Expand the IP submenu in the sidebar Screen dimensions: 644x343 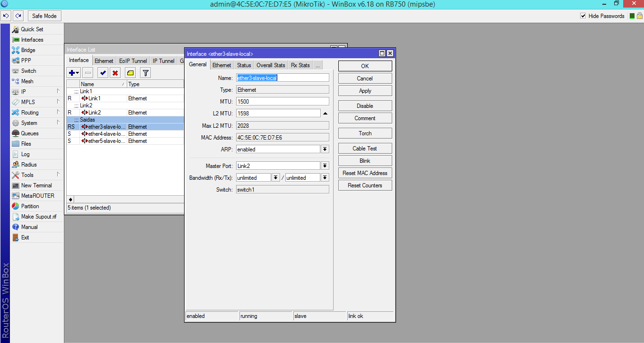[x=58, y=91]
